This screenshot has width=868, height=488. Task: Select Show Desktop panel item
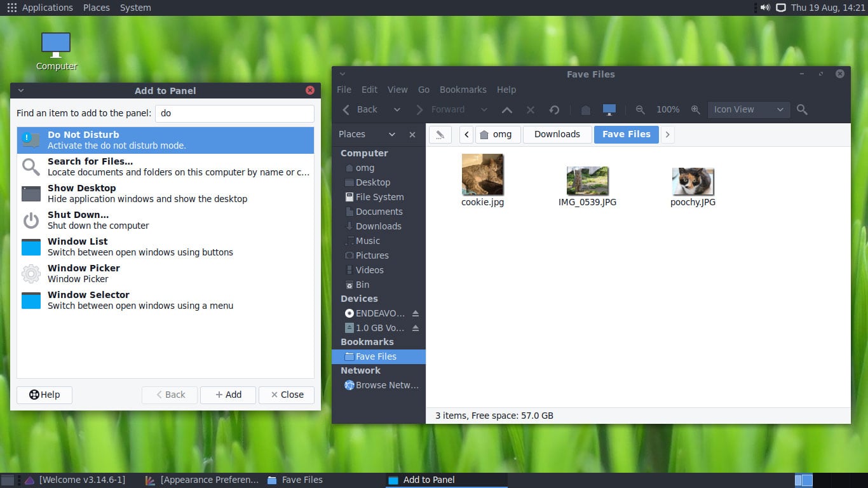tap(165, 193)
